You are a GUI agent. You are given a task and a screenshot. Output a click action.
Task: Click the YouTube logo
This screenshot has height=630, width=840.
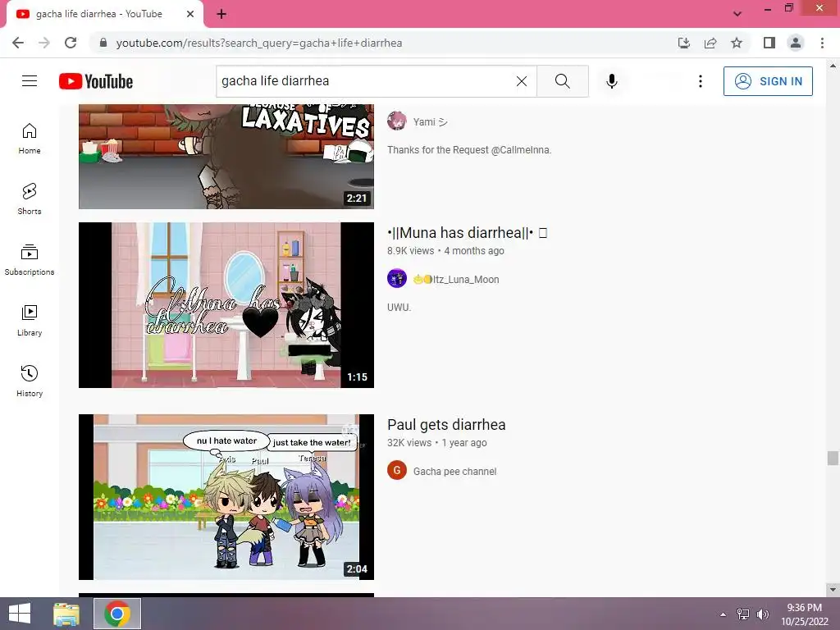96,81
